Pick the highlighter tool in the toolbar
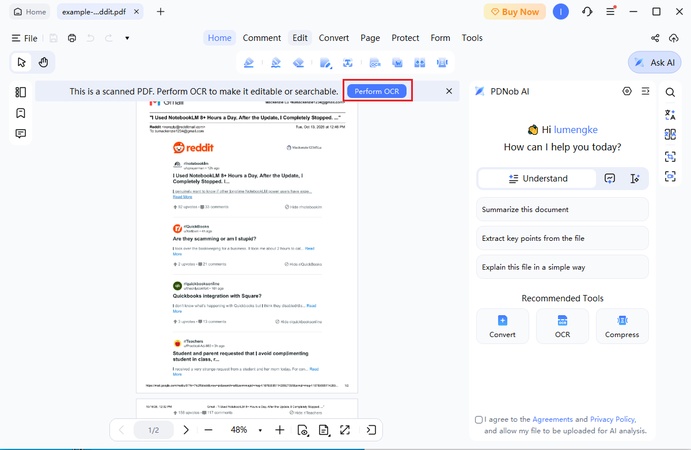 click(249, 63)
